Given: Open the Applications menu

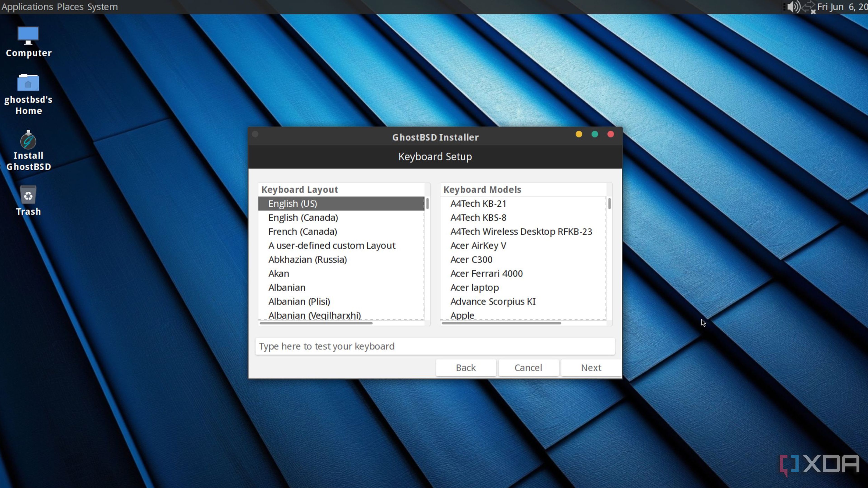Looking at the screenshot, I should 27,7.
